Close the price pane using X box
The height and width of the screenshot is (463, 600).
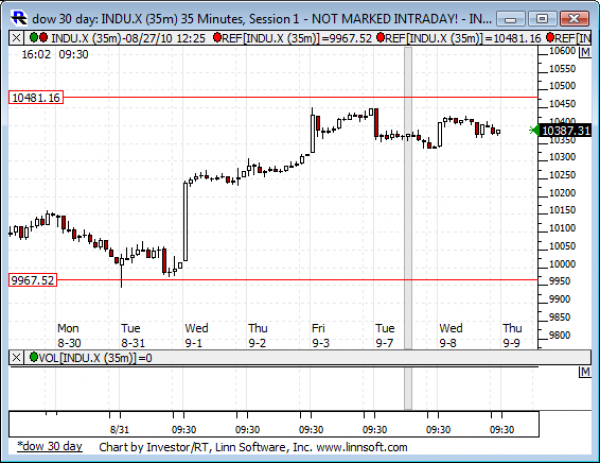16,38
